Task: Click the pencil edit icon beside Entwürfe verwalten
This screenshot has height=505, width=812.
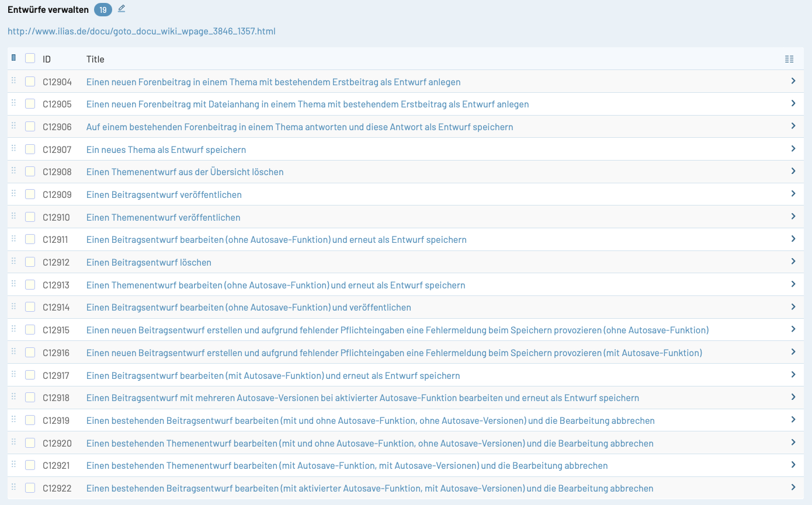Action: (122, 9)
